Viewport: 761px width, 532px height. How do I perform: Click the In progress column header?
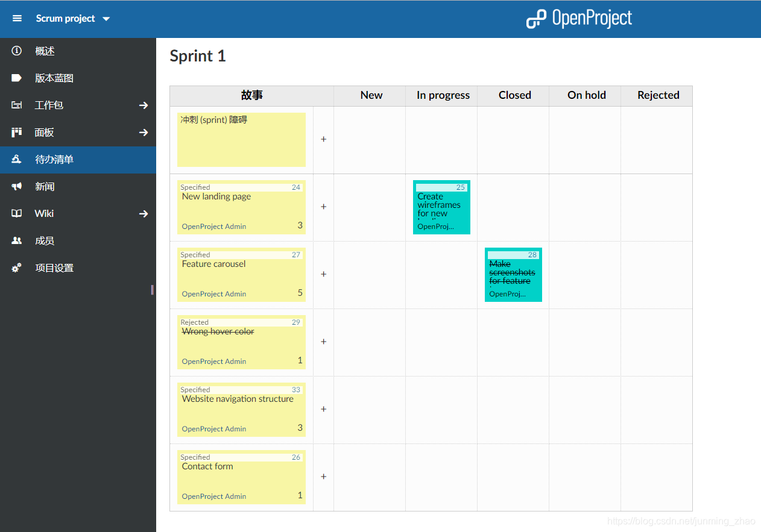[x=443, y=95]
